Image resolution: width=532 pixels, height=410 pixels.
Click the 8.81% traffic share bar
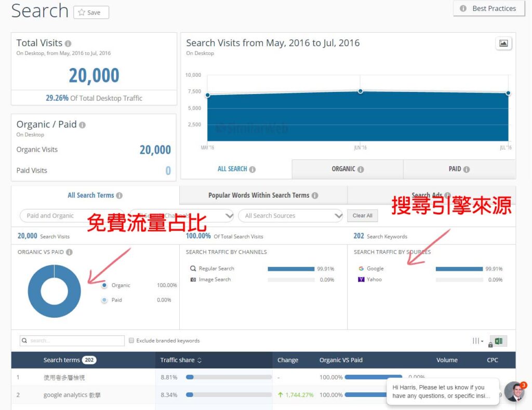229,377
